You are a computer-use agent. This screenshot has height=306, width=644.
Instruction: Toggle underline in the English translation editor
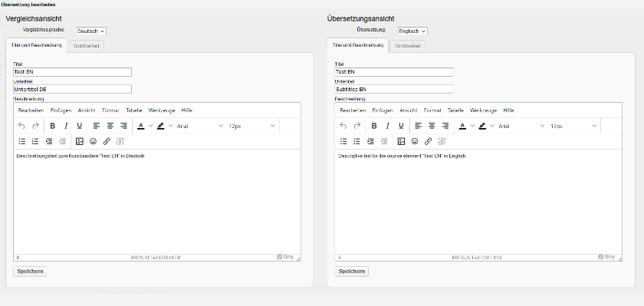[x=401, y=126]
